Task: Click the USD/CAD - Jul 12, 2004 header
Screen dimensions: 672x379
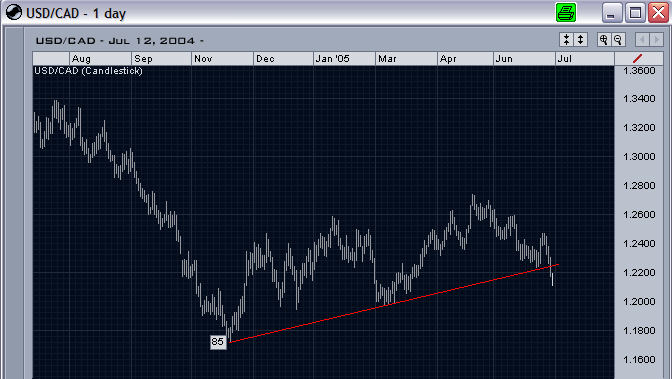Action: pyautogui.click(x=120, y=41)
